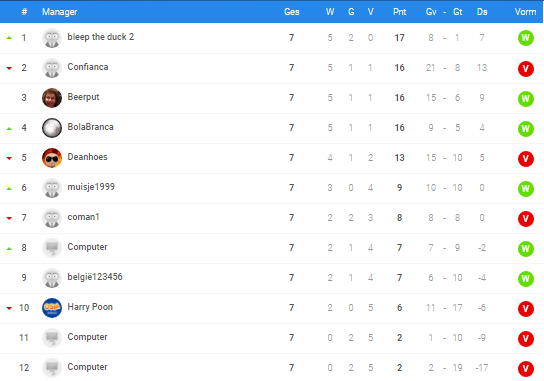Sort table by Pnt column header

point(399,12)
